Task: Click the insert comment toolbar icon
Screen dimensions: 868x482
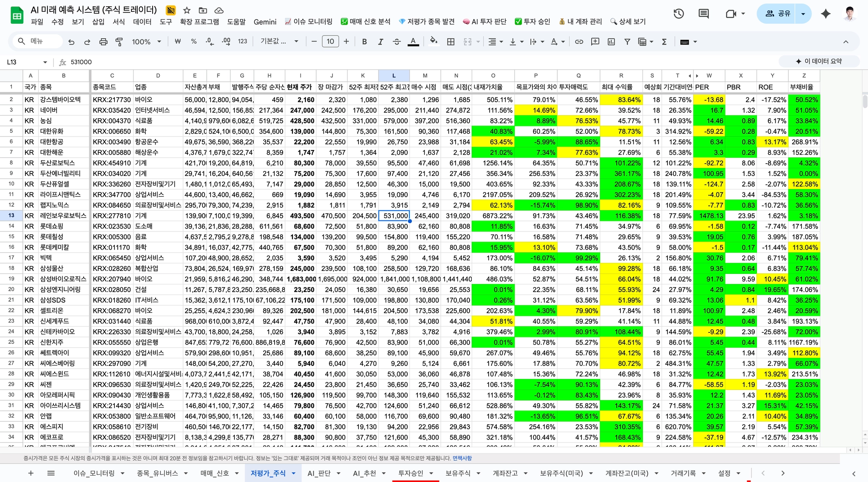Action: pos(595,42)
